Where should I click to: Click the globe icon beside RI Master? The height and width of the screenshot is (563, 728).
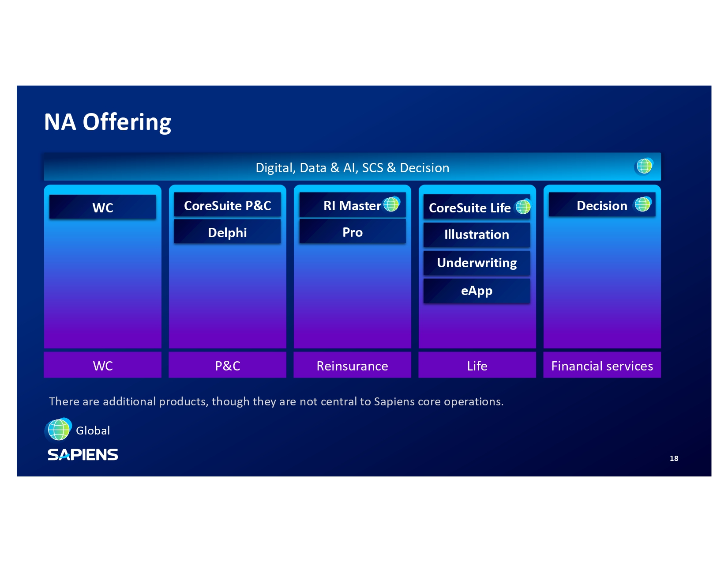click(391, 204)
